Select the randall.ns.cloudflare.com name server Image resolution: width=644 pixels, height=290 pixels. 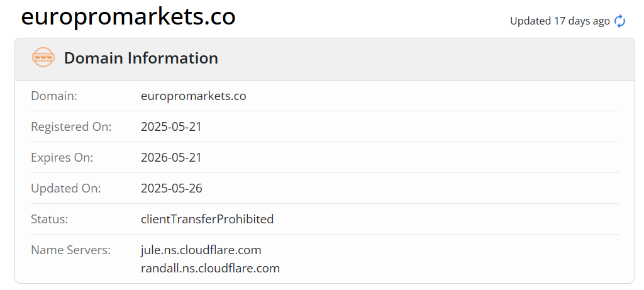coord(210,268)
